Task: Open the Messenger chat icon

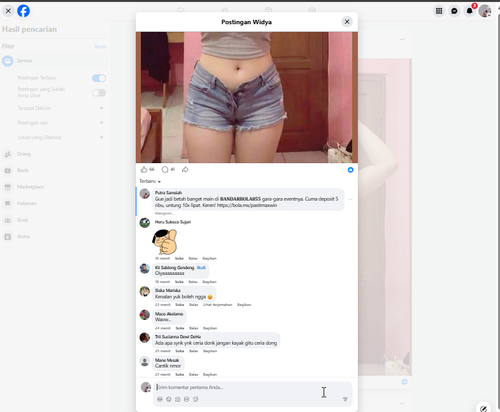Action: click(x=454, y=11)
